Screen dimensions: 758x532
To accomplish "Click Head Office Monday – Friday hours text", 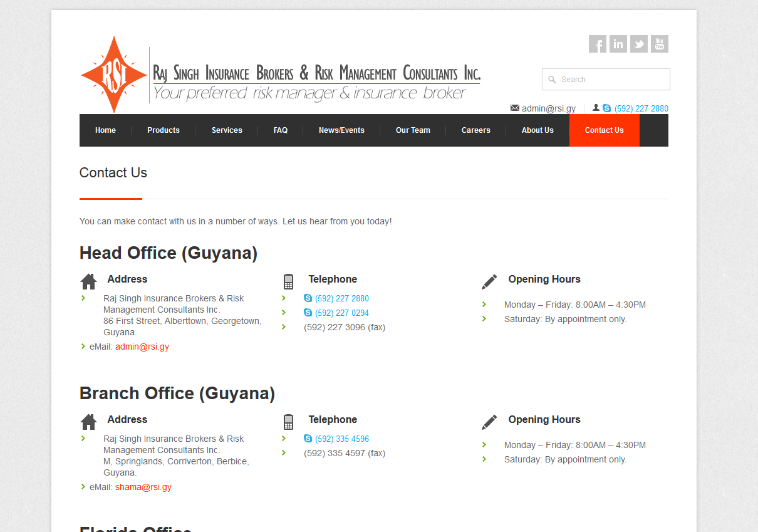I will 575,305.
